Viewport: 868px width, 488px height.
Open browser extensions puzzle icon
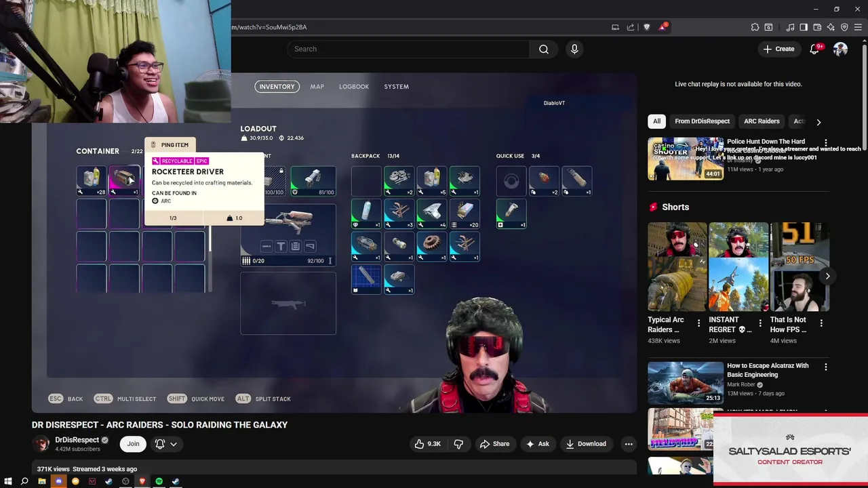pos(755,27)
